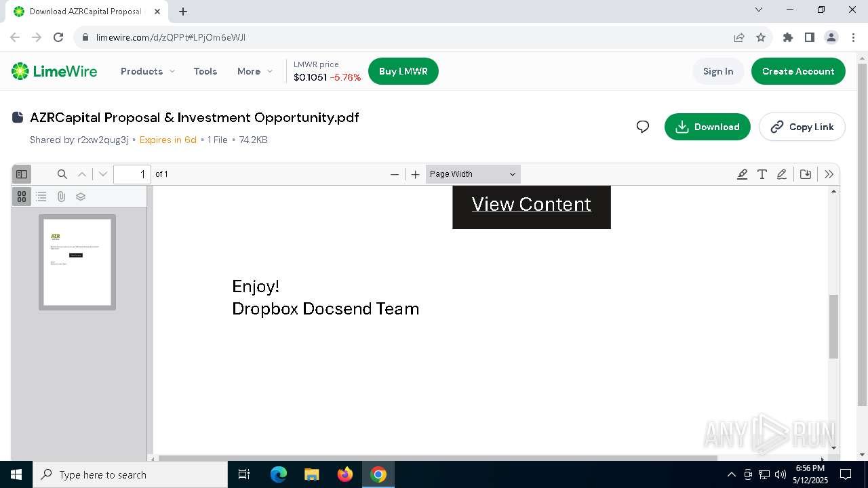868x488 pixels.
Task: Open the browser extensions puzzle icon
Action: (x=788, y=37)
